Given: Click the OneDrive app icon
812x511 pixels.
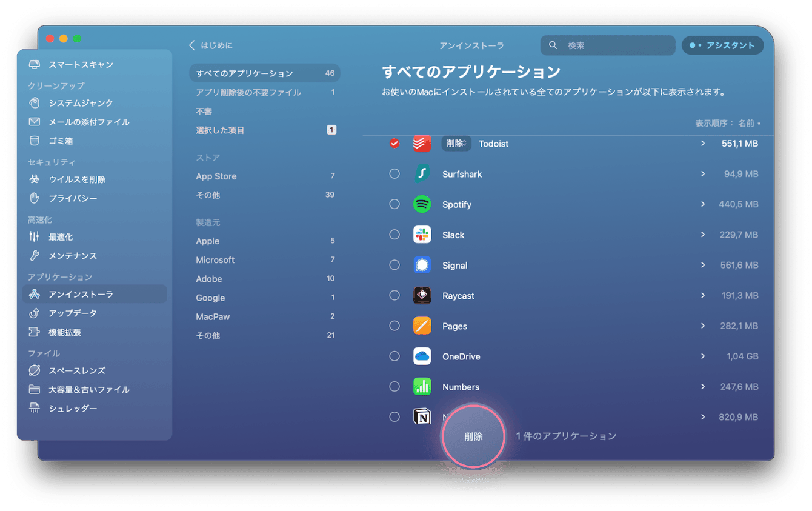Looking at the screenshot, I should point(422,356).
